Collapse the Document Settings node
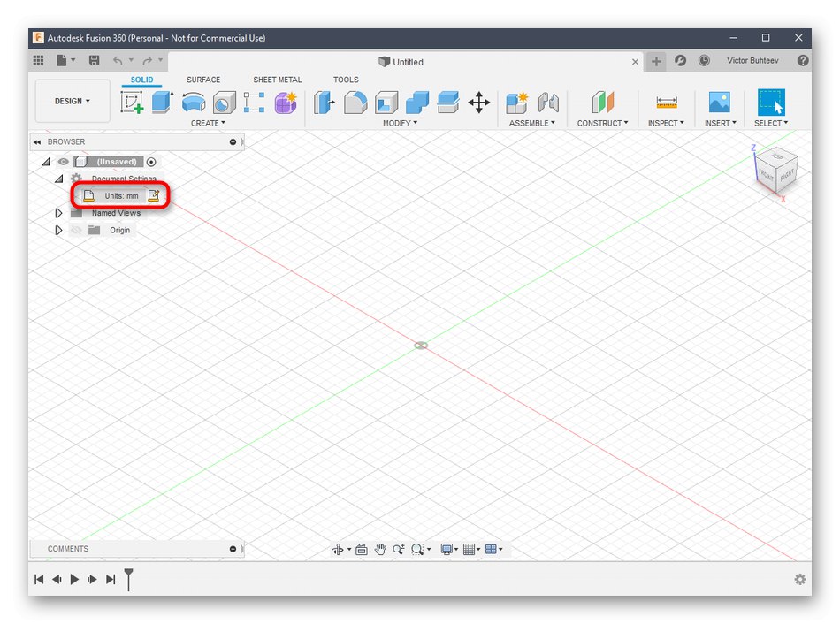This screenshot has width=840, height=624. point(59,179)
